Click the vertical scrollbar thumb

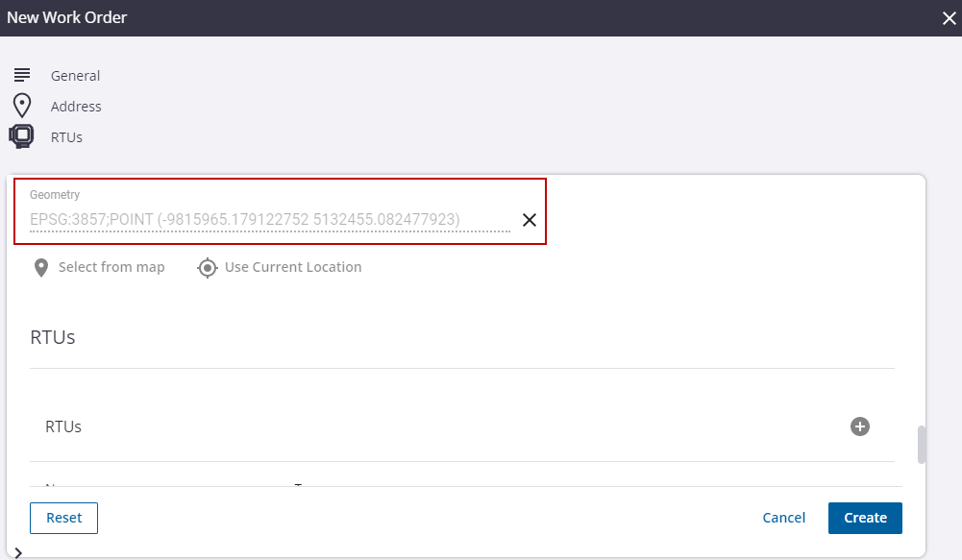pyautogui.click(x=923, y=445)
